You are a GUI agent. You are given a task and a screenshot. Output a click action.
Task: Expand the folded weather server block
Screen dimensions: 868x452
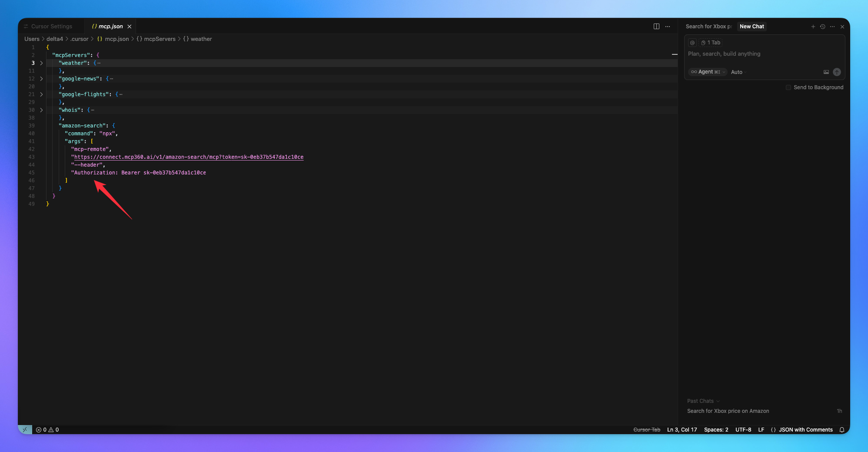tap(41, 63)
